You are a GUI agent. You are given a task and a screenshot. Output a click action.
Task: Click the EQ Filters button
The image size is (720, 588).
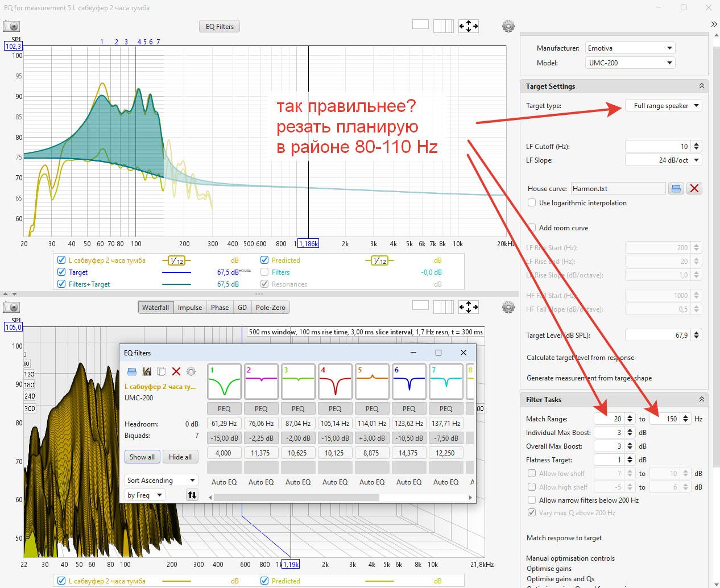tap(220, 27)
